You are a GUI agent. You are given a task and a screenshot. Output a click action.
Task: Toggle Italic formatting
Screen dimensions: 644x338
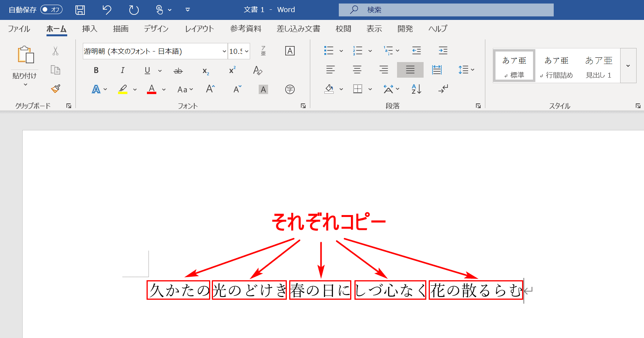(x=122, y=70)
